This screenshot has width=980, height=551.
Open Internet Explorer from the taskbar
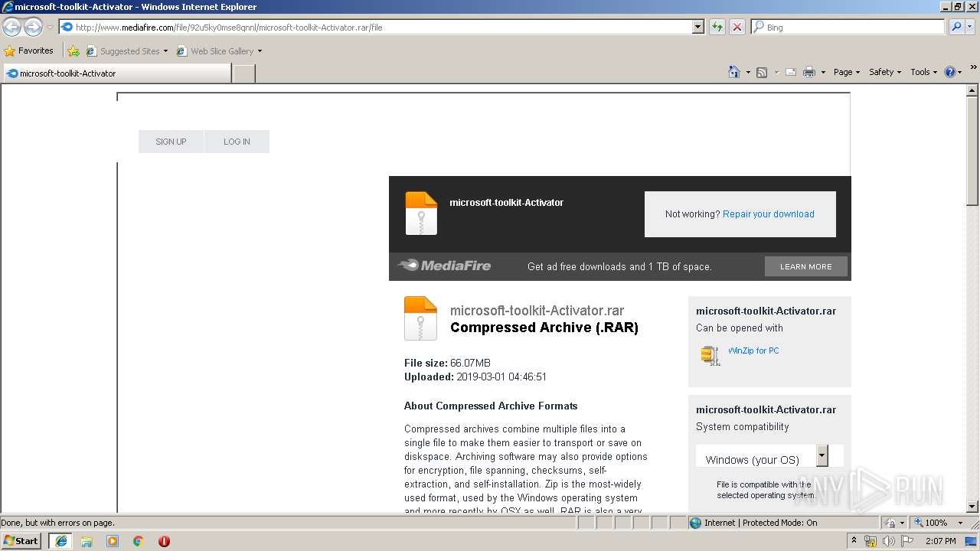coord(61,541)
